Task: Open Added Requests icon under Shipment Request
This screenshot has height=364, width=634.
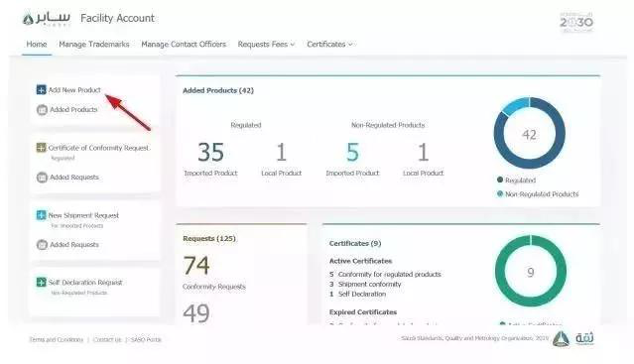Action: point(42,244)
